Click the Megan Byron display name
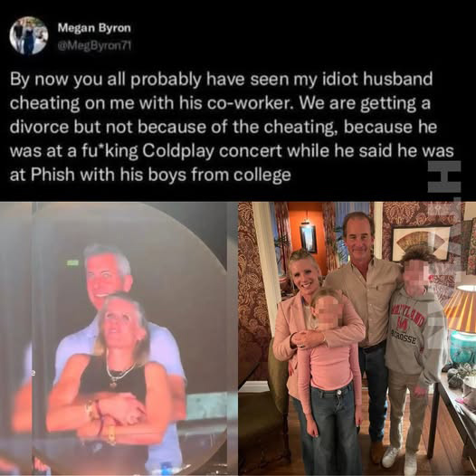This screenshot has height=476, width=476. pyautogui.click(x=94, y=28)
